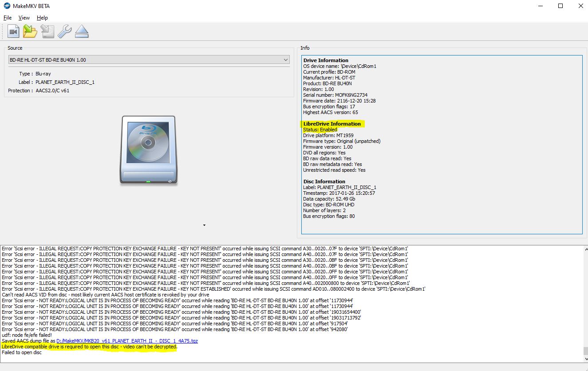This screenshot has height=371, width=588.
Task: Open the saved AACS dump file link
Action: (x=127, y=341)
